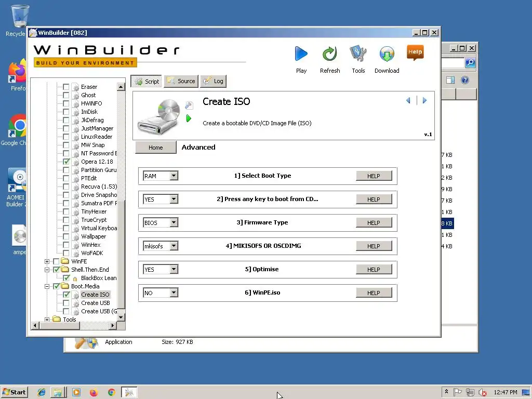Switch to the Source tab
Screen dimensions: 532x399
tap(181, 81)
